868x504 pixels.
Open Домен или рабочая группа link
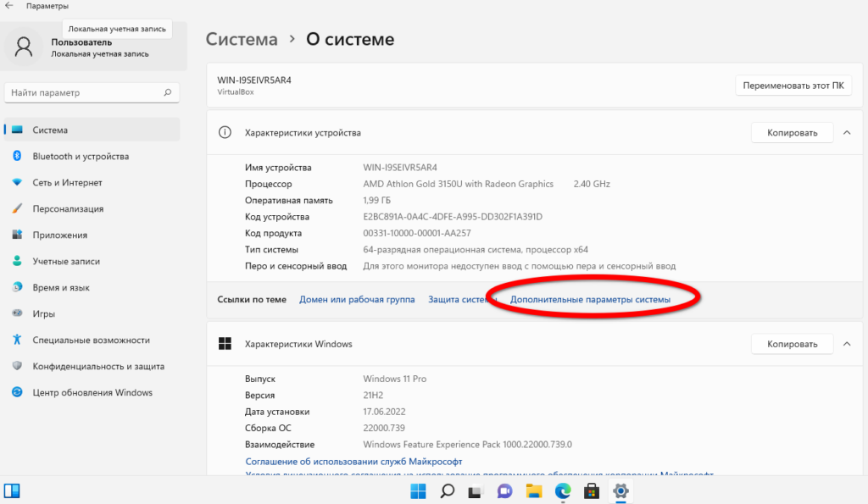coord(357,299)
